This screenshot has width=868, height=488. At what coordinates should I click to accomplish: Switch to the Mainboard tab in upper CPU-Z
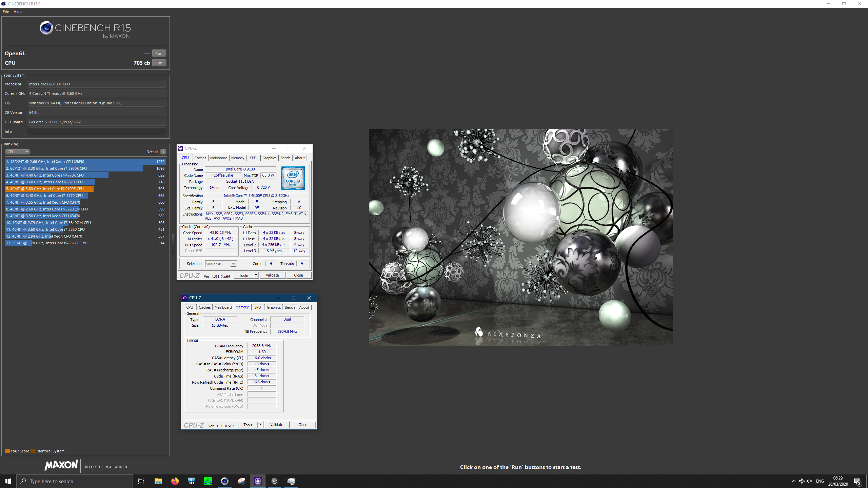pyautogui.click(x=219, y=158)
